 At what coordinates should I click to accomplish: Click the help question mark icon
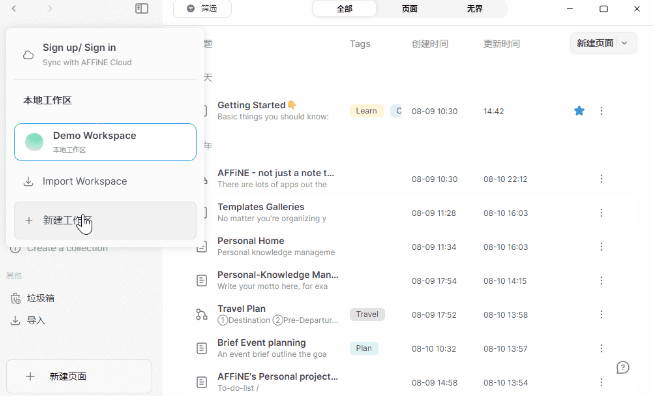[x=623, y=367]
